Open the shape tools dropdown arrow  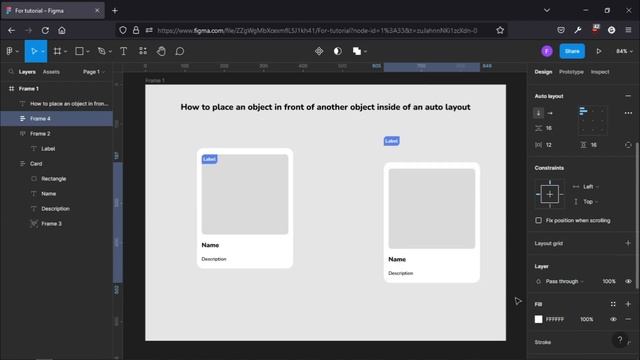(88, 51)
